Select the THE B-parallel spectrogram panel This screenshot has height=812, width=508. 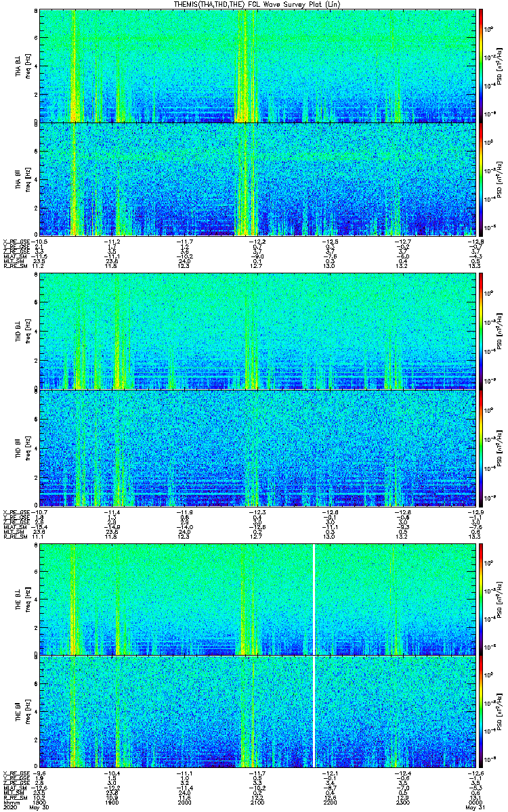(x=257, y=710)
